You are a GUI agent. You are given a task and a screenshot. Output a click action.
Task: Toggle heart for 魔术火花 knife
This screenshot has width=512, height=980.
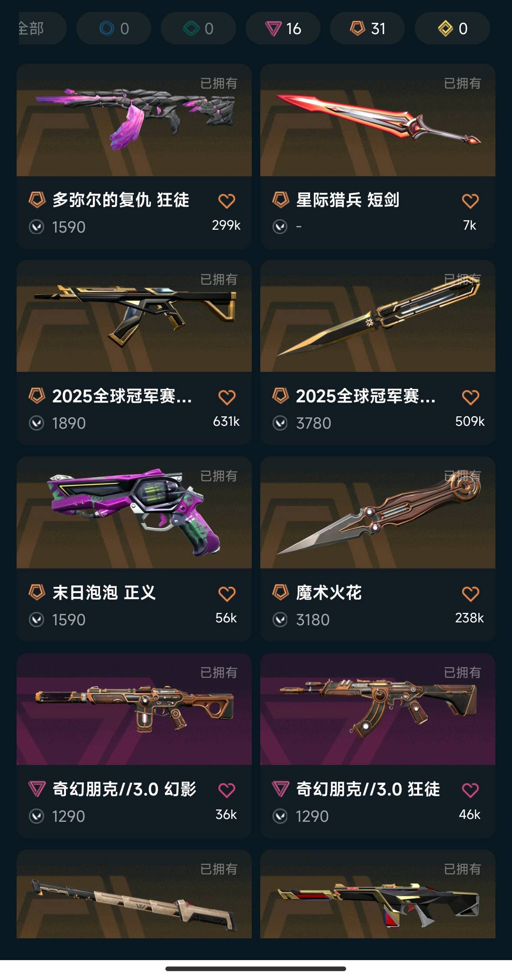coord(470,594)
